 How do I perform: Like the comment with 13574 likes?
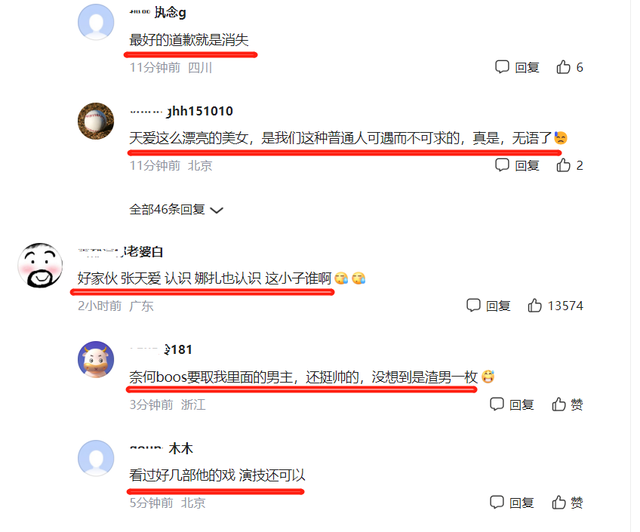tap(555, 305)
